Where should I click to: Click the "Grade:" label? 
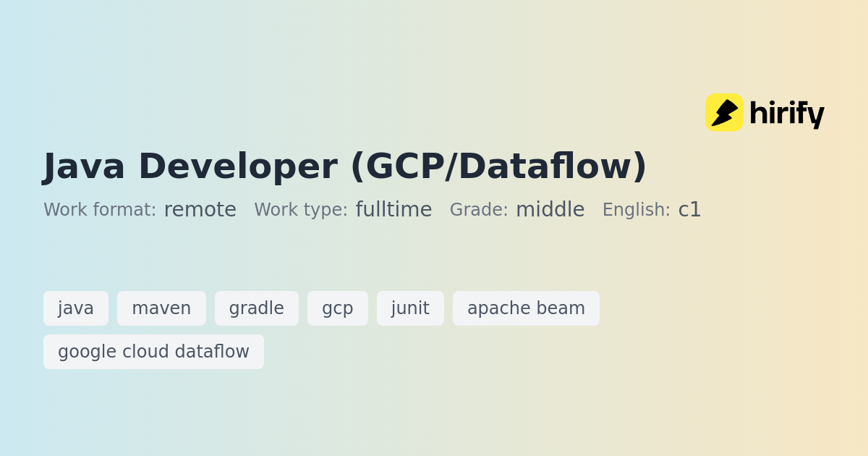479,210
